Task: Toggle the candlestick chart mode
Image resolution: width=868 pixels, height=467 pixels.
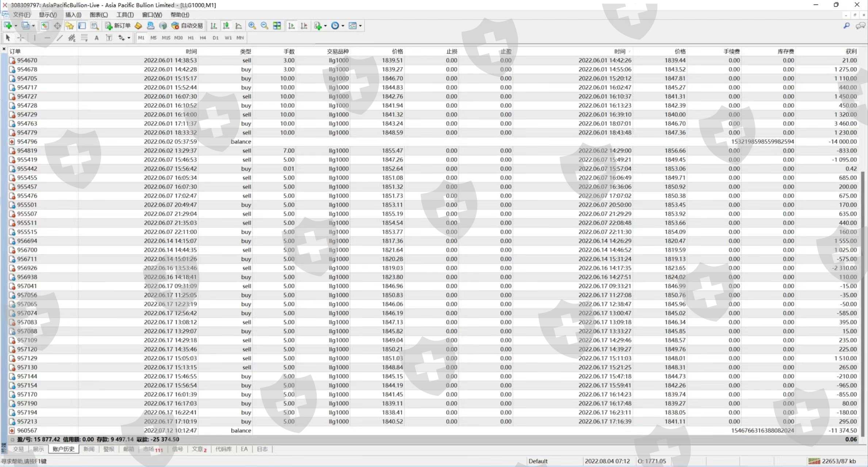Action: coord(226,26)
